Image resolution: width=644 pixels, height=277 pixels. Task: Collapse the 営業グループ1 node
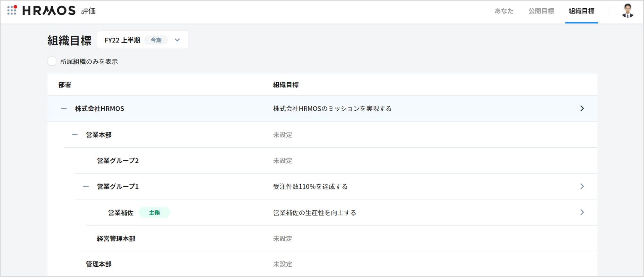coord(86,187)
